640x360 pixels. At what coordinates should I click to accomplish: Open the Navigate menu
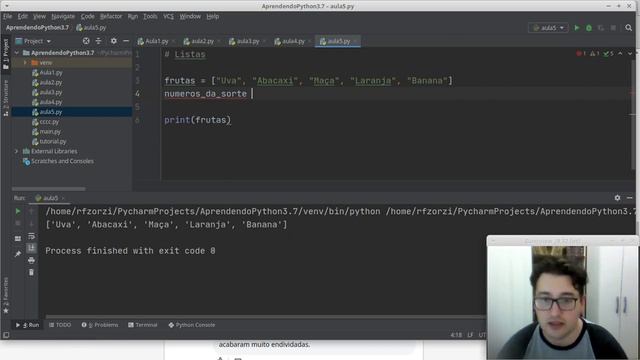tap(63, 16)
